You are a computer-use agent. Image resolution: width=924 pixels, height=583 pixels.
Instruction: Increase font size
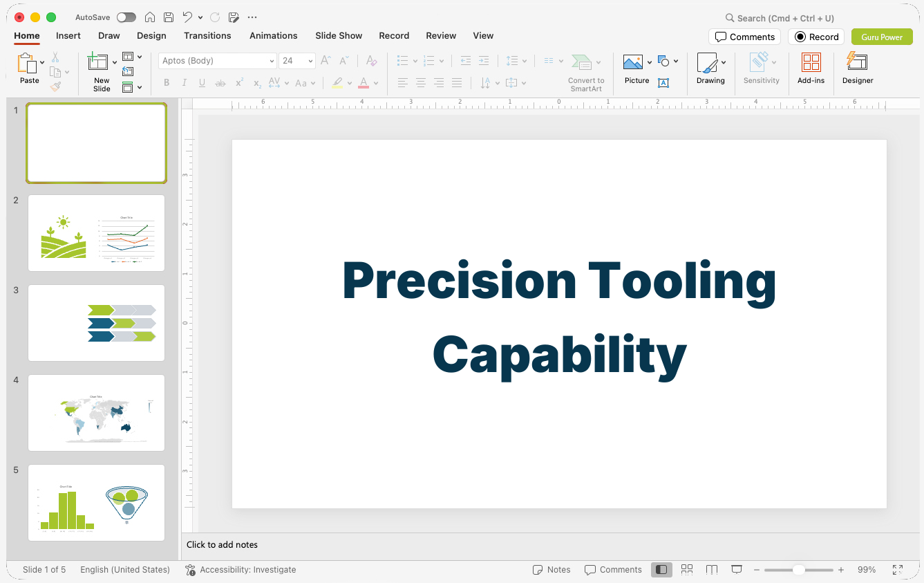tap(326, 61)
